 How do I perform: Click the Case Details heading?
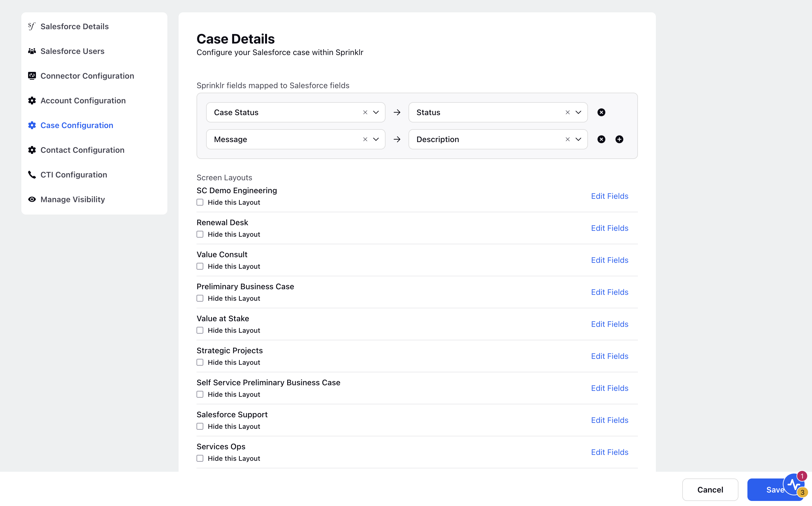click(236, 39)
